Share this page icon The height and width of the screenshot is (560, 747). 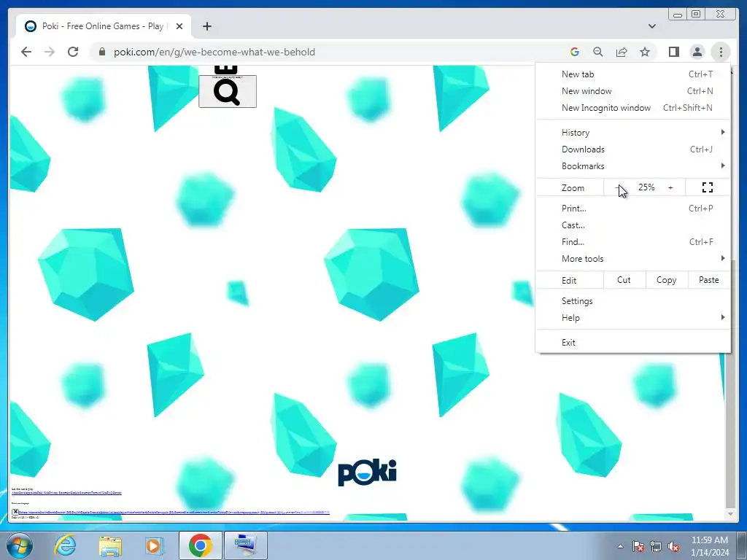click(622, 52)
